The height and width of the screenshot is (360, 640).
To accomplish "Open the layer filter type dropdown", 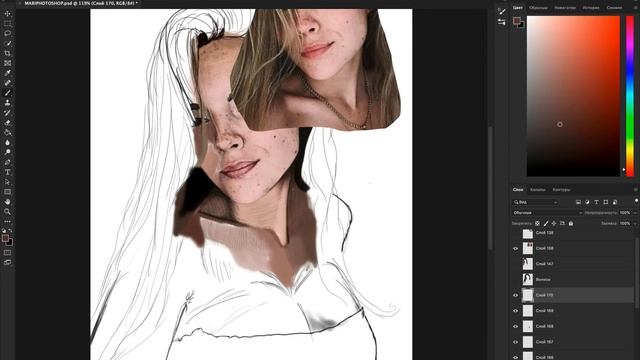I will [x=535, y=202].
